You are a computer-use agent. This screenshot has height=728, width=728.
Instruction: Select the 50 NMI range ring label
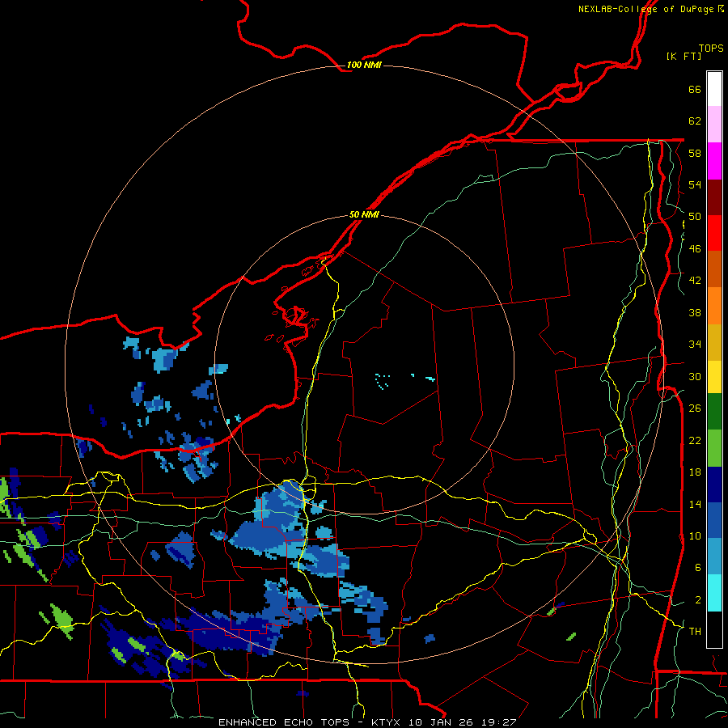coord(364,215)
